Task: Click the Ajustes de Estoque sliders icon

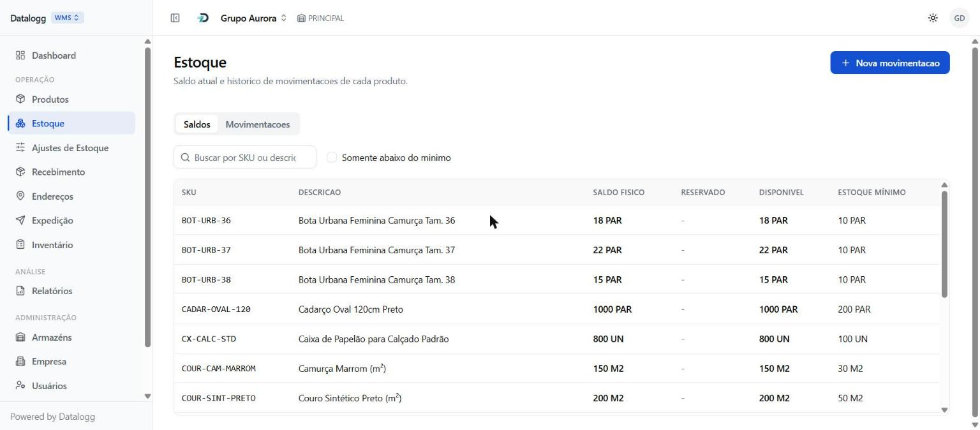Action: pyautogui.click(x=20, y=148)
